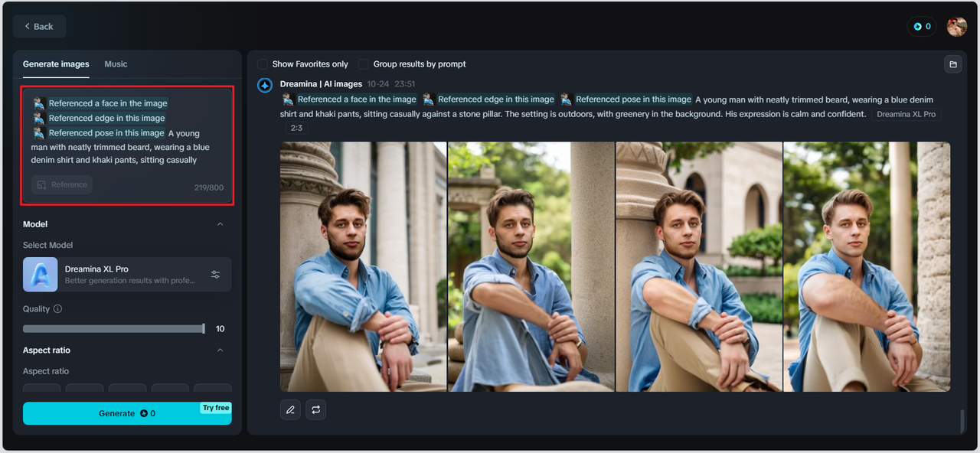Click the 219/800 character counter
Viewport: 980px width, 453px height.
(209, 187)
